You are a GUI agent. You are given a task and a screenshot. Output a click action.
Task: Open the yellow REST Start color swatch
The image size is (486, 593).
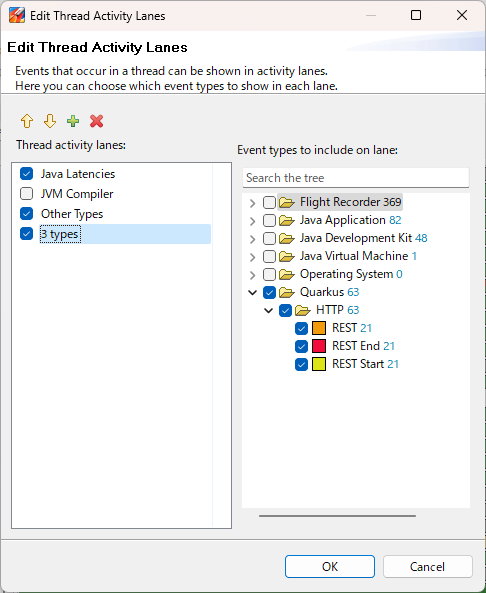[x=319, y=364]
